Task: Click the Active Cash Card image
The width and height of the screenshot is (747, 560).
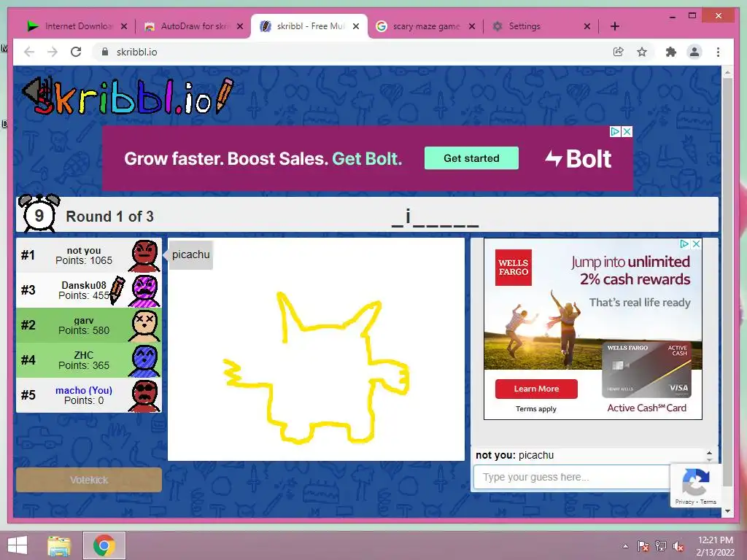Action: point(647,369)
